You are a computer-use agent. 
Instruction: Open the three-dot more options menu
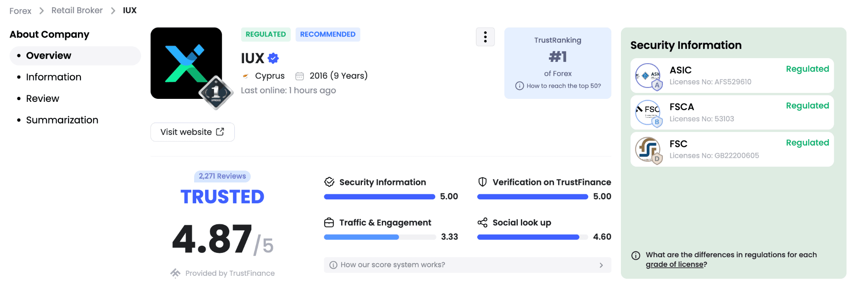click(485, 37)
